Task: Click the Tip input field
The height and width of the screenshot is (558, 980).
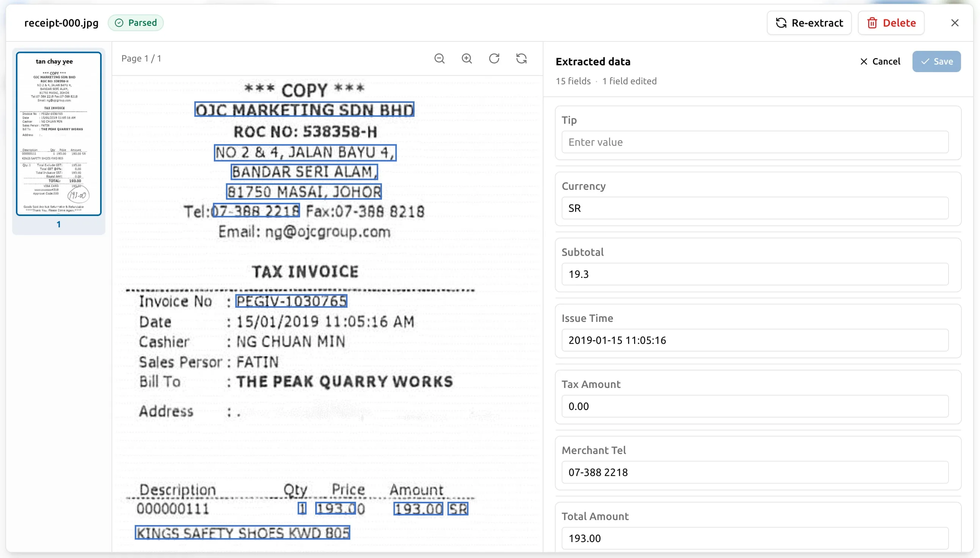Action: 755,142
